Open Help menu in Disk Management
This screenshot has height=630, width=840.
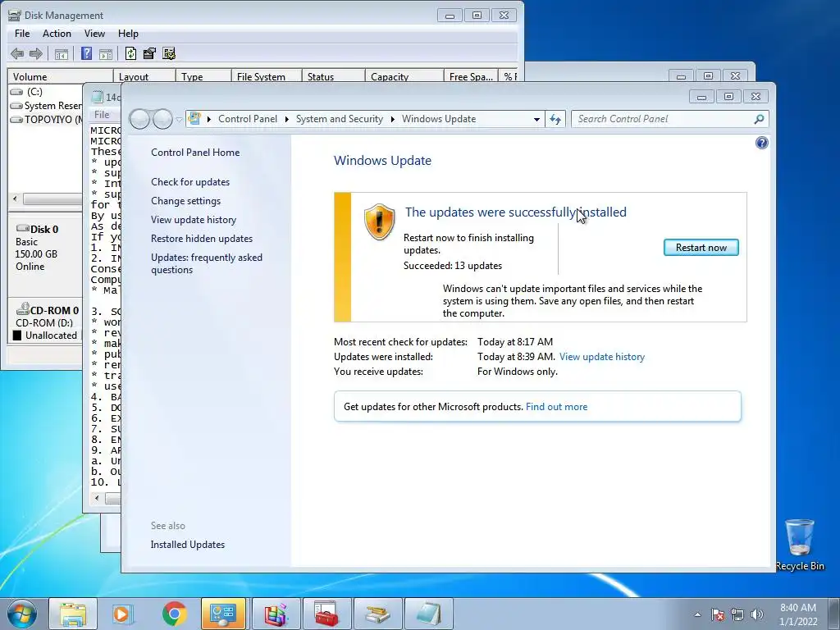click(x=128, y=33)
